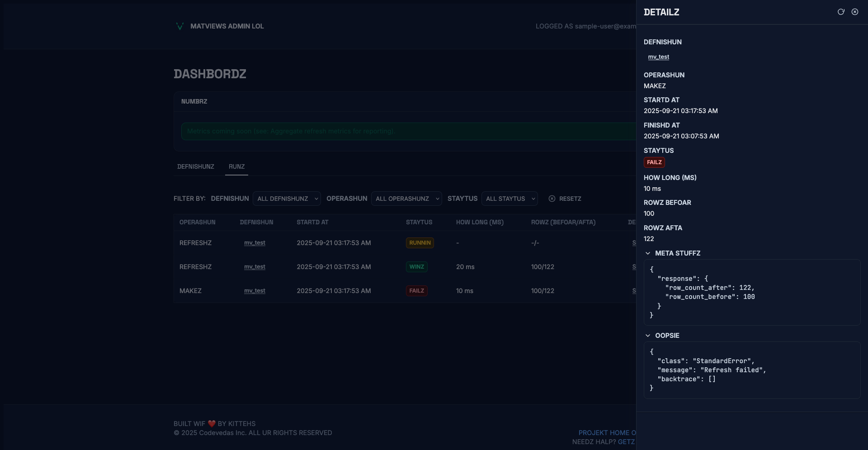Click the Matviews Admin logo icon
The image size is (868, 450).
179,26
